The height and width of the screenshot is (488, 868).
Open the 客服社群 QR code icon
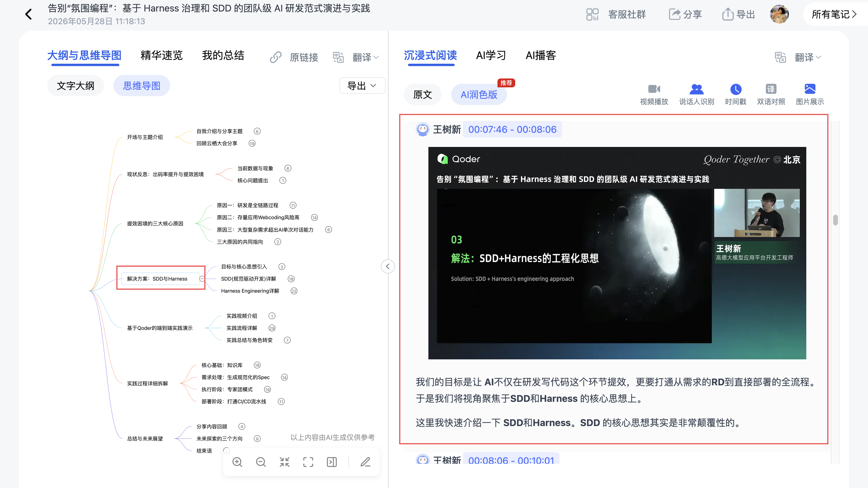pos(592,14)
